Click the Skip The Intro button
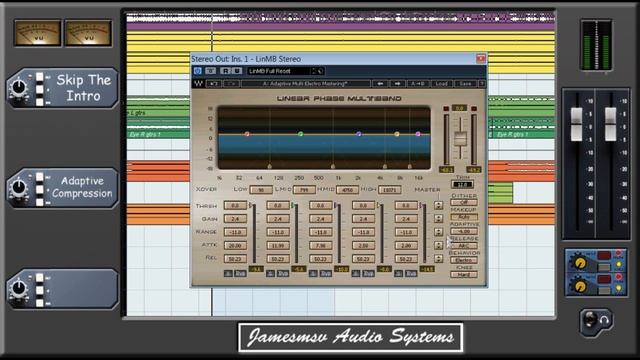Viewport: 640px width, 360px height. [84, 88]
